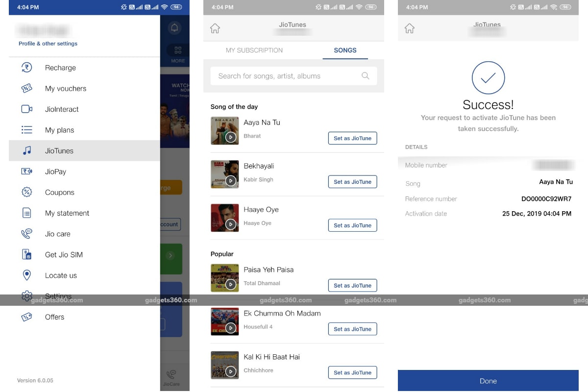The height and width of the screenshot is (392, 588).
Task: Tap the Done button
Action: pyautogui.click(x=488, y=381)
